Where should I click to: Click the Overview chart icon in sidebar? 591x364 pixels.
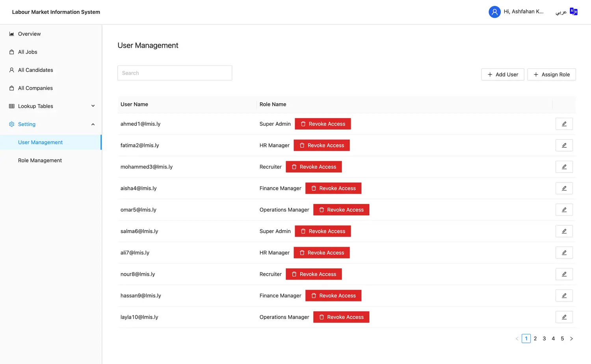click(12, 34)
